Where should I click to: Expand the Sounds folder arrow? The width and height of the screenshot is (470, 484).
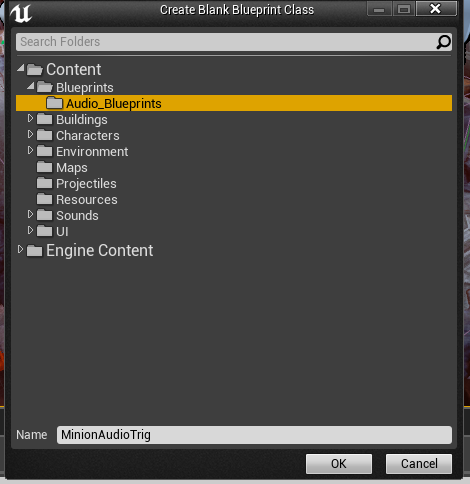pyautogui.click(x=30, y=214)
